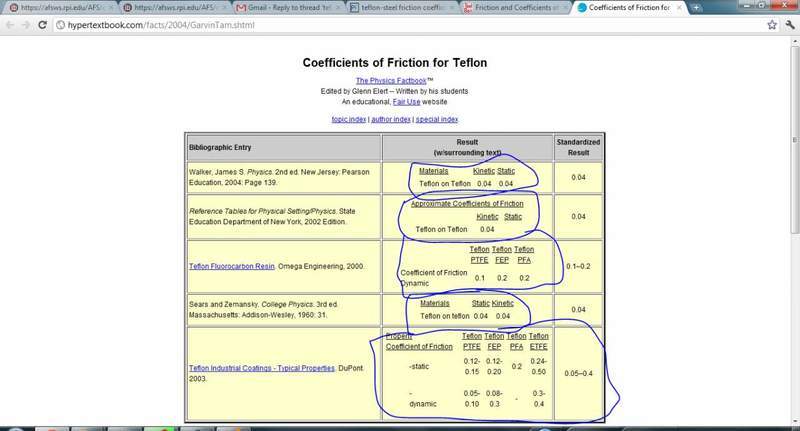800x431 pixels.
Task: Switch to the teflon-steel friction coefficient tab
Action: coord(402,8)
